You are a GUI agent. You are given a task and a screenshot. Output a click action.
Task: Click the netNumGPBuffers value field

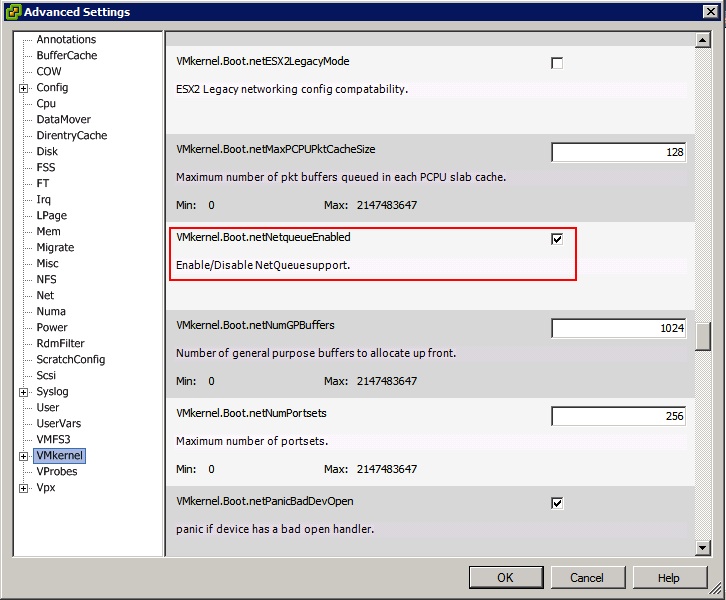[619, 328]
